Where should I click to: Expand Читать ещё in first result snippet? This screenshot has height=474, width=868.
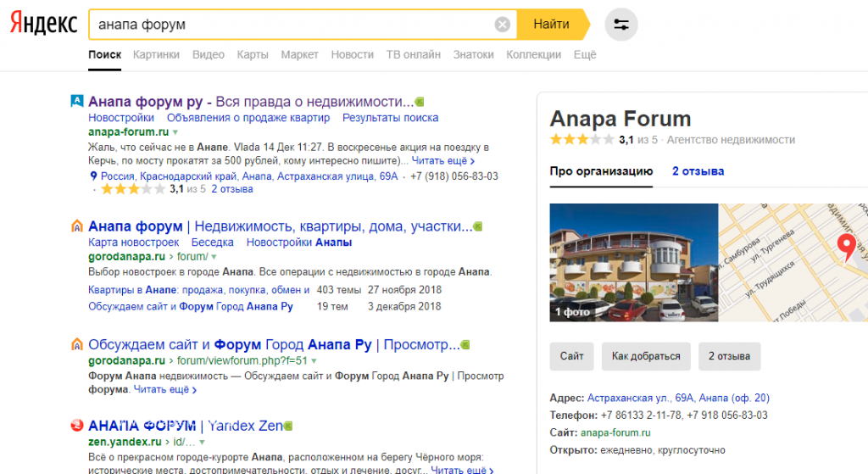[442, 160]
